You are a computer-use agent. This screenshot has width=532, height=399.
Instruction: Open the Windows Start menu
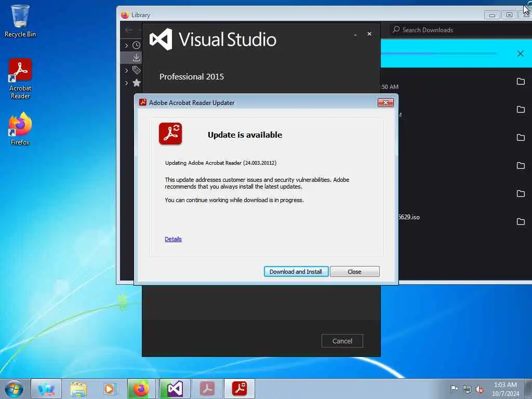coord(14,389)
